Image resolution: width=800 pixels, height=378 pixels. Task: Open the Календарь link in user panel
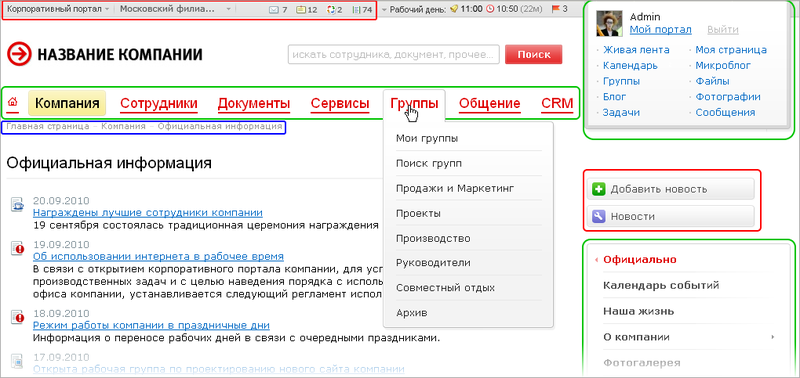pos(630,66)
